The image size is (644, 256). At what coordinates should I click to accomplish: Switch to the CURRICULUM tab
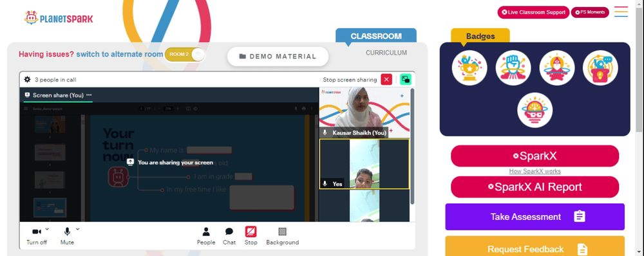tap(386, 53)
